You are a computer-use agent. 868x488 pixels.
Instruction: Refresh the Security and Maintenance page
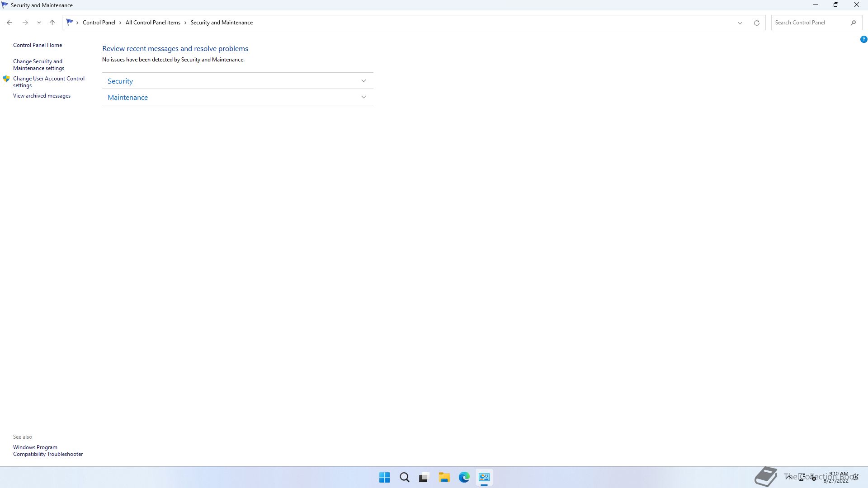pos(756,23)
